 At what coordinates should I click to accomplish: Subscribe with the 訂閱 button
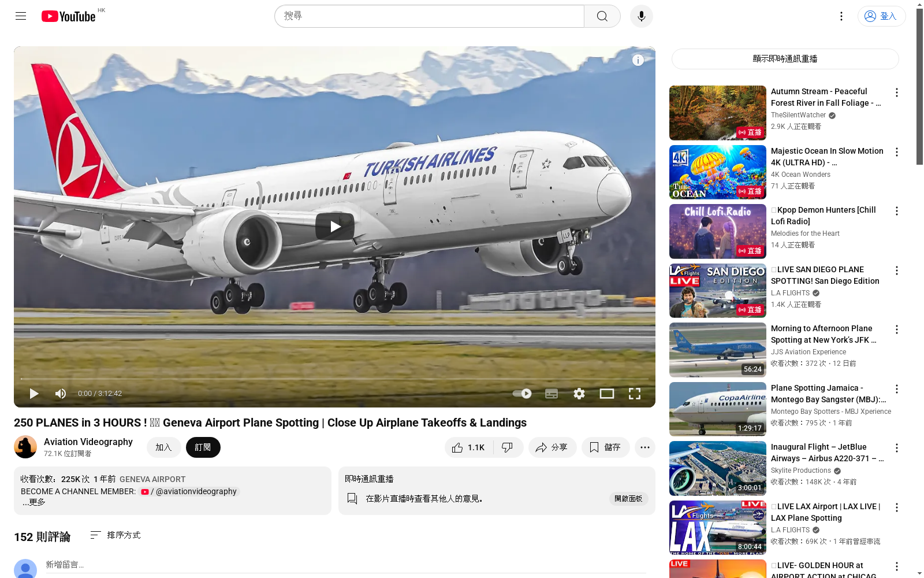coord(203,447)
